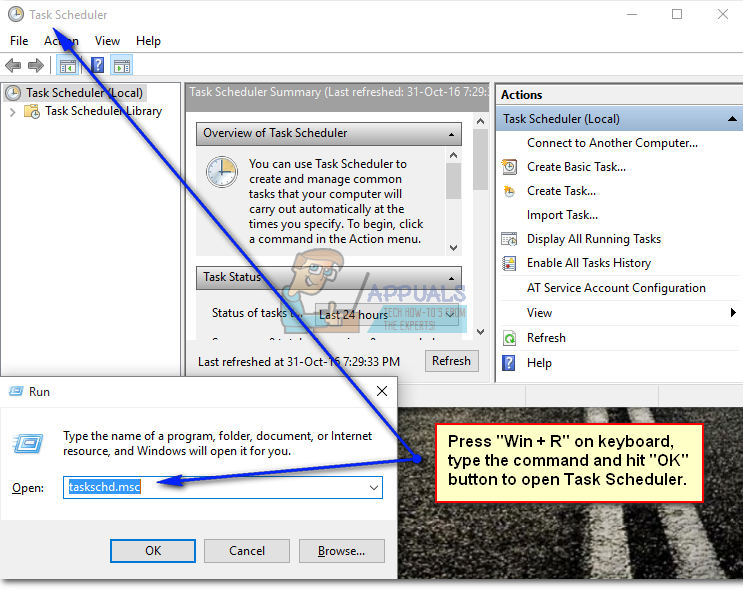This screenshot has height=590, width=743.
Task: Click the Refresh button in the summary pane
Action: 452,361
